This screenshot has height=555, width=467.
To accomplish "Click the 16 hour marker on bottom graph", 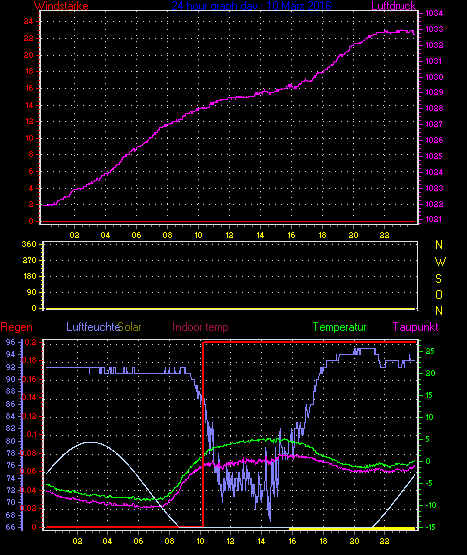I will [x=292, y=541].
